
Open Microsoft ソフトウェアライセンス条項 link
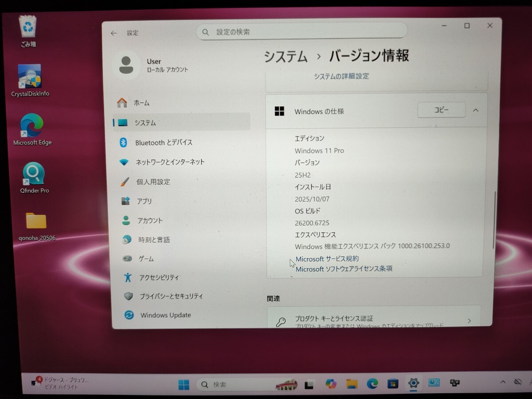(x=344, y=269)
